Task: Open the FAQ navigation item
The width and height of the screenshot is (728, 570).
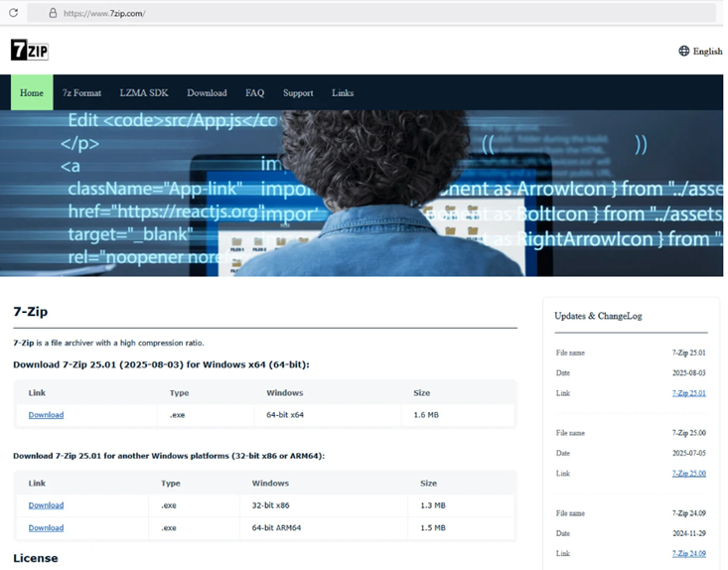Action: pos(254,92)
